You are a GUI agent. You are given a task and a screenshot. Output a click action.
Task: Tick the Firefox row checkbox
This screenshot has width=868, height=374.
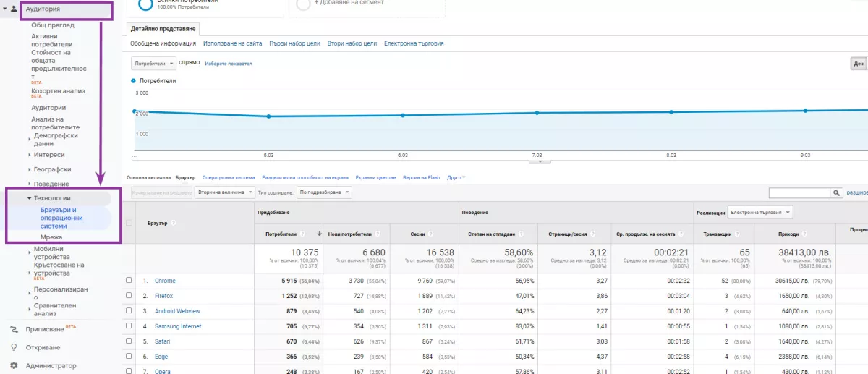(x=129, y=296)
